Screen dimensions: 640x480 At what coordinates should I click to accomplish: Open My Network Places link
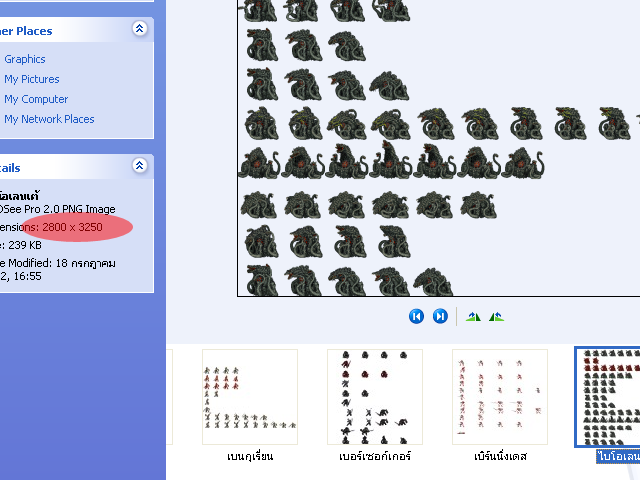point(49,119)
